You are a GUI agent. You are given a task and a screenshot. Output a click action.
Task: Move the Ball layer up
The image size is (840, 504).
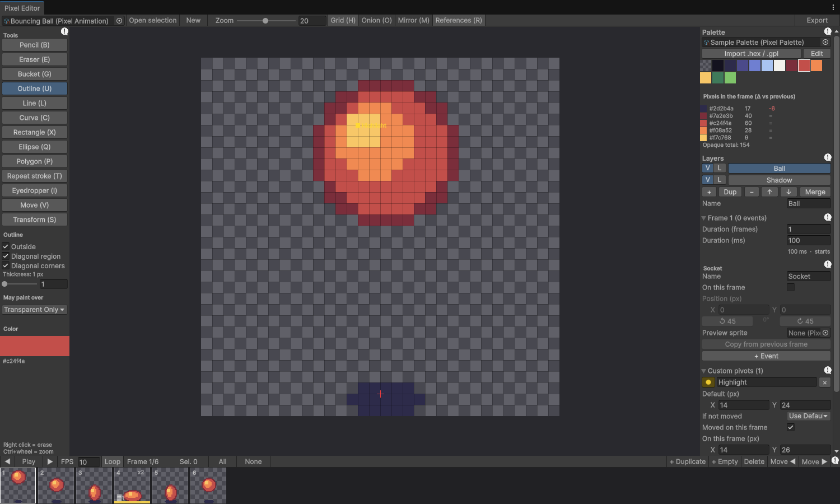(770, 192)
